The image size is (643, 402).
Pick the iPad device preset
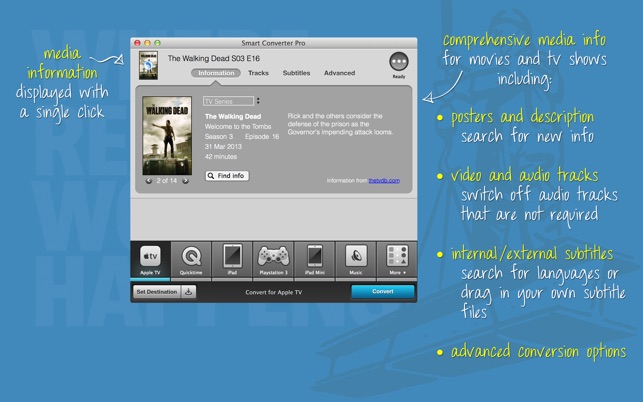(x=232, y=260)
